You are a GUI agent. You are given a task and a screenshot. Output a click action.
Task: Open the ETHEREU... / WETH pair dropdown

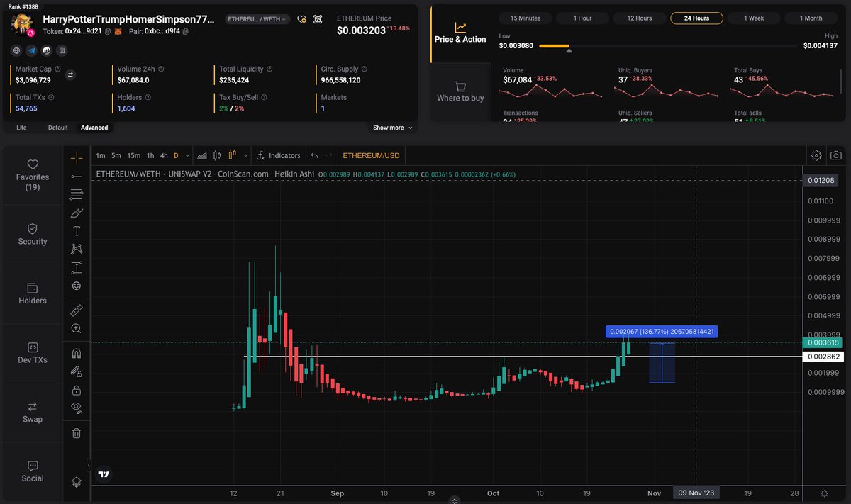tap(257, 19)
